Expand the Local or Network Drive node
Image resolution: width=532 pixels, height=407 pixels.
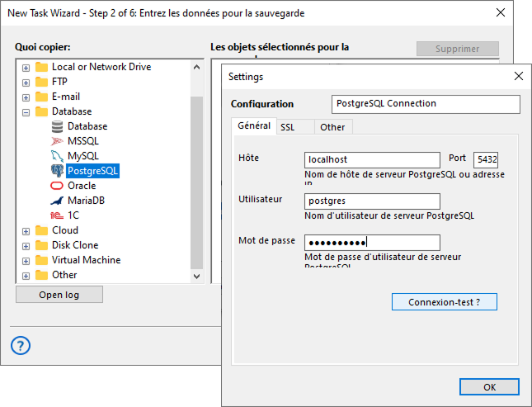click(x=26, y=68)
